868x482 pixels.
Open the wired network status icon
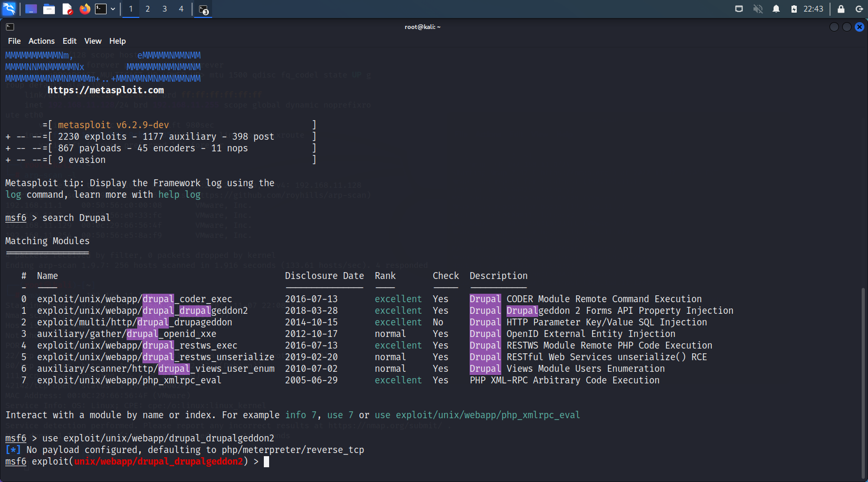[739, 9]
